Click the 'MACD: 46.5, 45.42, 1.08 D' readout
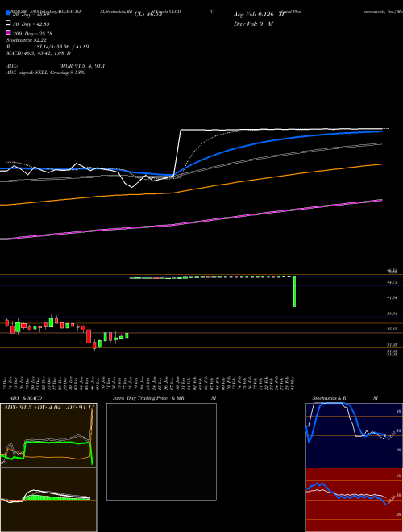The height and width of the screenshot is (532, 403). pyautogui.click(x=39, y=53)
